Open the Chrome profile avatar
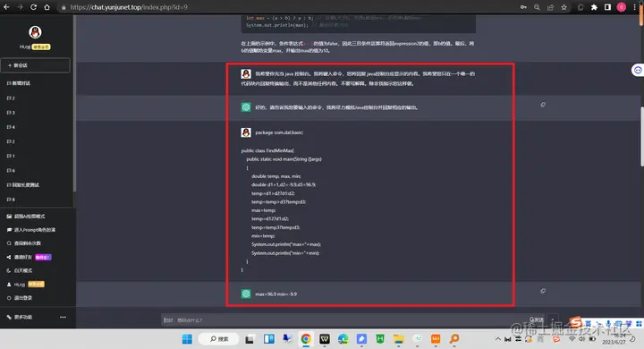 click(x=622, y=7)
